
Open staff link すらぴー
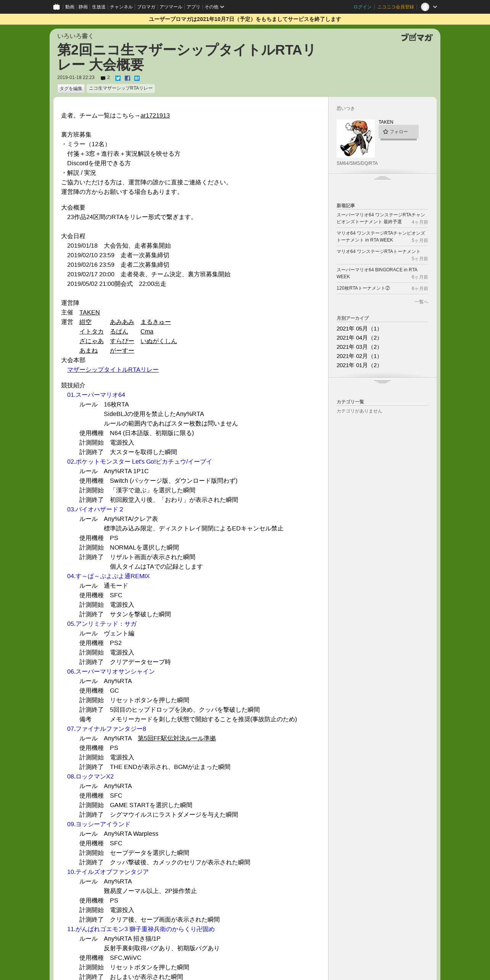[122, 341]
